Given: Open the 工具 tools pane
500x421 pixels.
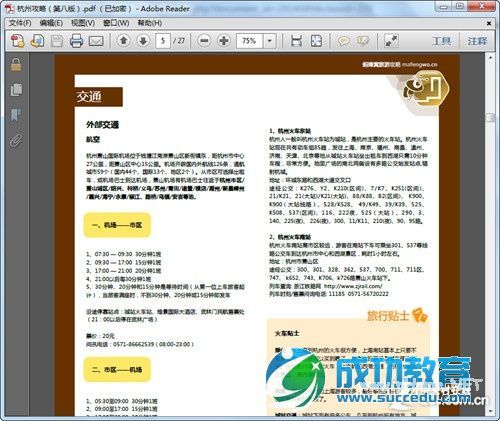Looking at the screenshot, I should [x=441, y=41].
